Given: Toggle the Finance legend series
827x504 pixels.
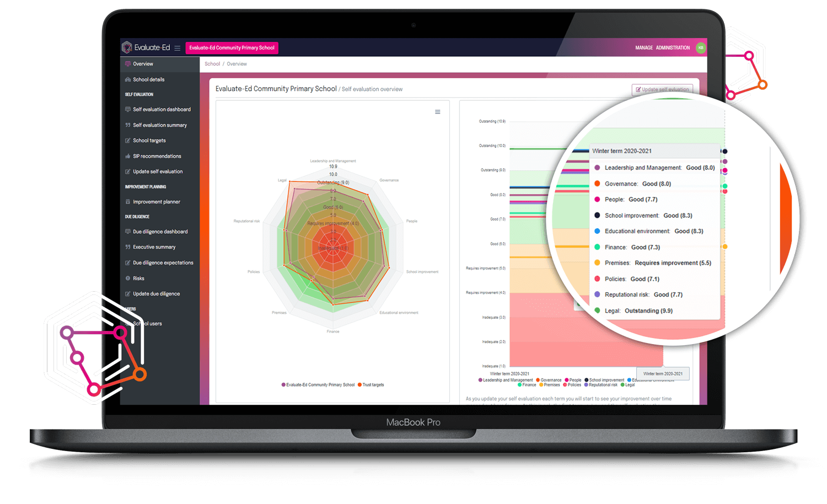Looking at the screenshot, I should (527, 385).
